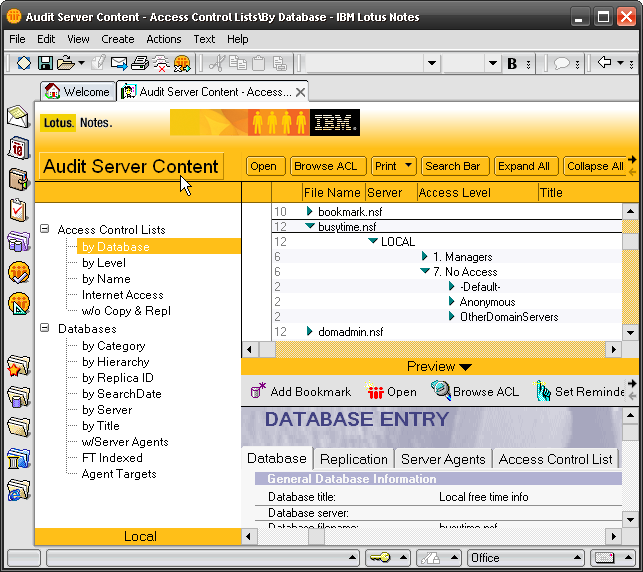Click the Expand All button
643x572 pixels.
click(526, 166)
